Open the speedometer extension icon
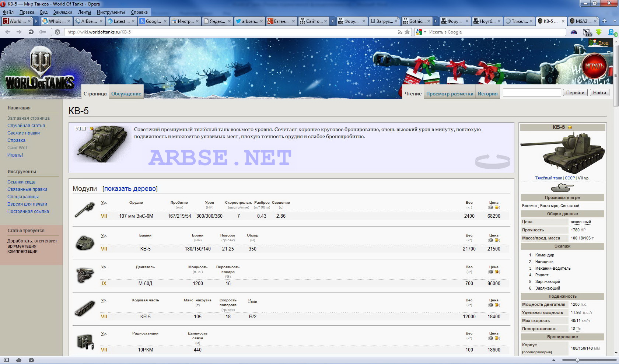The height and width of the screenshot is (364, 619). point(574,32)
